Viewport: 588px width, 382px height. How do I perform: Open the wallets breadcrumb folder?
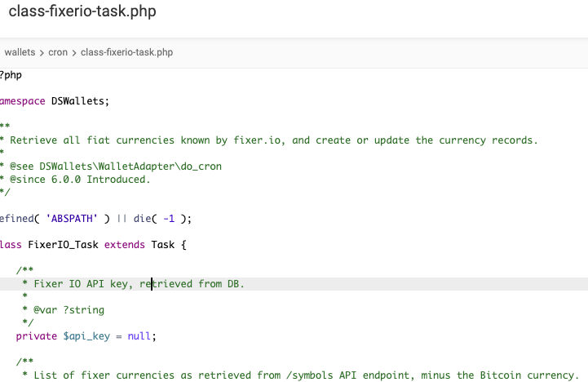[20, 52]
